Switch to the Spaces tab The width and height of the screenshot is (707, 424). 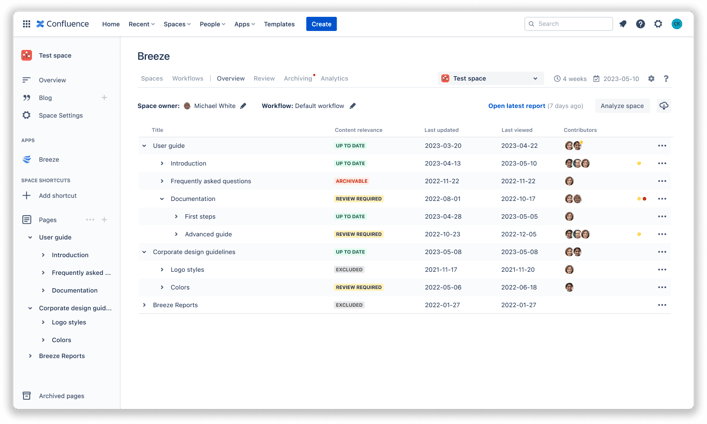pyautogui.click(x=152, y=78)
